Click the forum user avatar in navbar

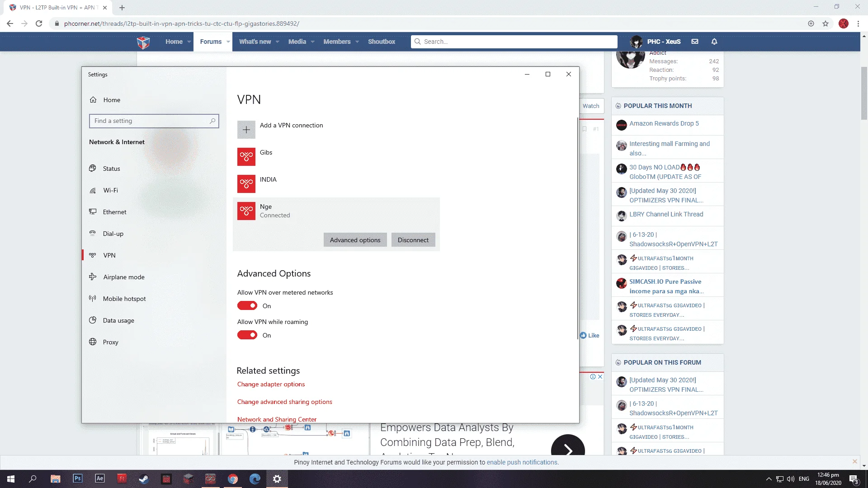(637, 42)
